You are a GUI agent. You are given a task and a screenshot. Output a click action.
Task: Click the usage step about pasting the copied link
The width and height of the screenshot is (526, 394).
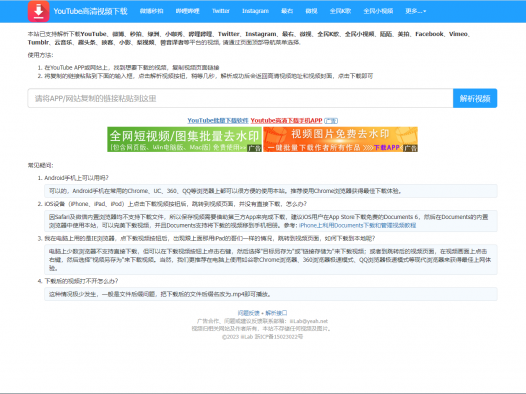point(209,76)
